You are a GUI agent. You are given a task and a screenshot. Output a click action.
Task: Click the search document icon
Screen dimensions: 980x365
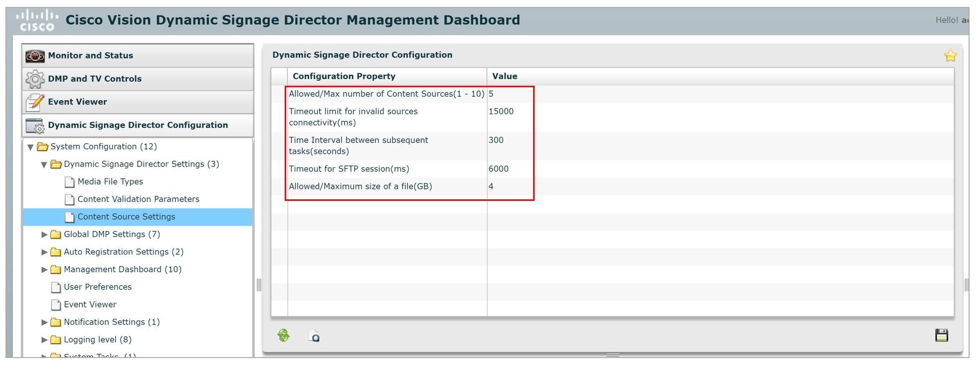pyautogui.click(x=314, y=336)
